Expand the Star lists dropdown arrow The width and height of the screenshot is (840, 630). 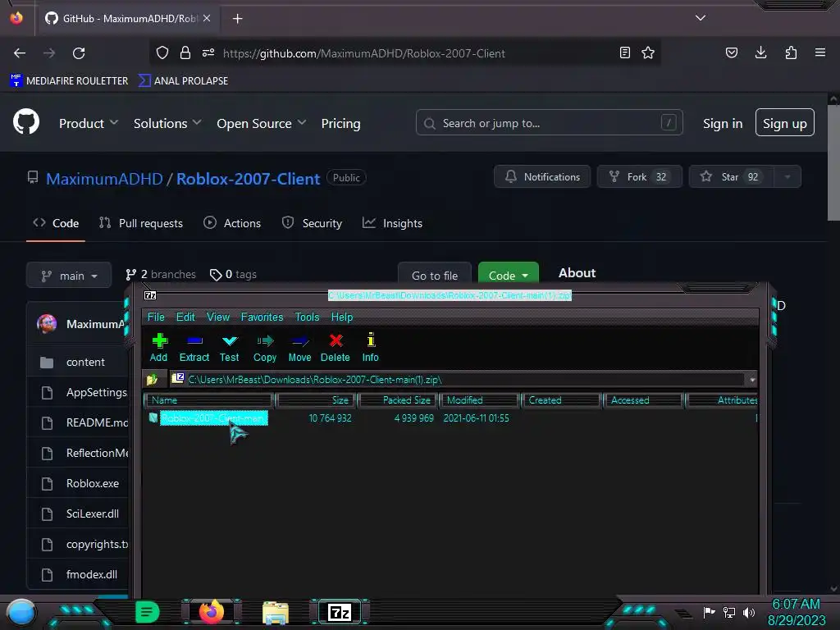787,177
